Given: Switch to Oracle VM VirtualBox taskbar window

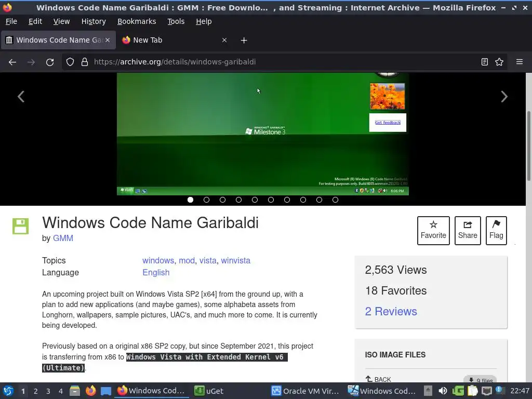Looking at the screenshot, I should pos(305,391).
